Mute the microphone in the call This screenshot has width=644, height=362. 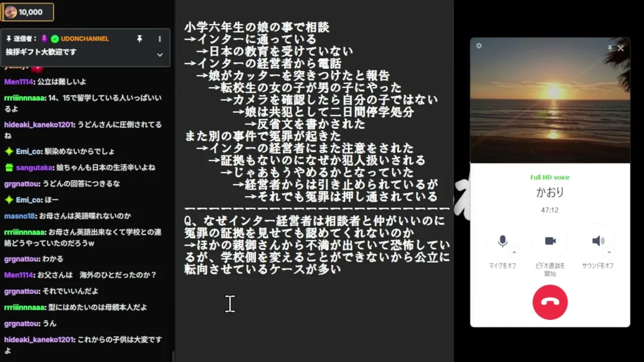pos(502,241)
